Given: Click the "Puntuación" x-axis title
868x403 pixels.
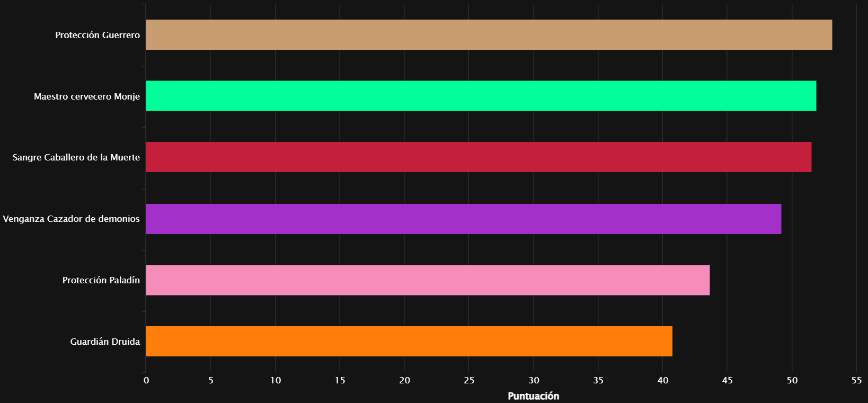Looking at the screenshot, I should pos(533,396).
